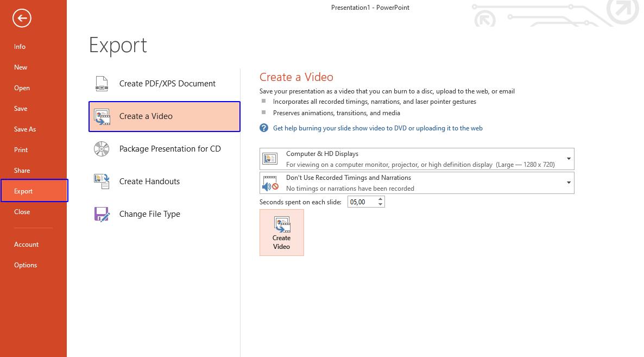The width and height of the screenshot is (644, 357).
Task: Click the Create a Video filmstrip icon
Action: [x=102, y=116]
